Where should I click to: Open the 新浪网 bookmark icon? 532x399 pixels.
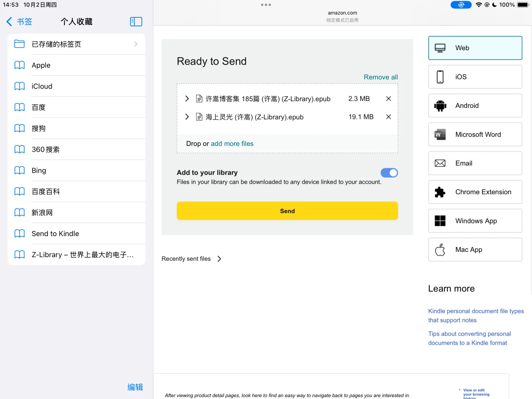coord(19,212)
